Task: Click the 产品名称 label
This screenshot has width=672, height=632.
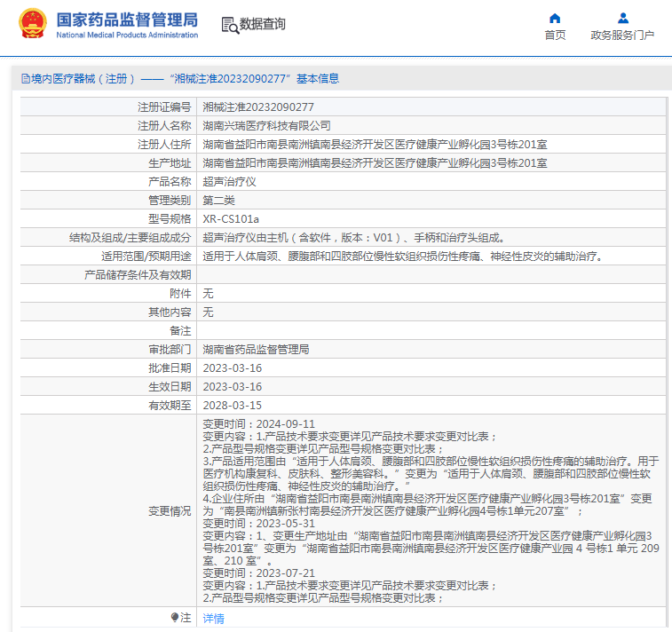Action: 170,182
